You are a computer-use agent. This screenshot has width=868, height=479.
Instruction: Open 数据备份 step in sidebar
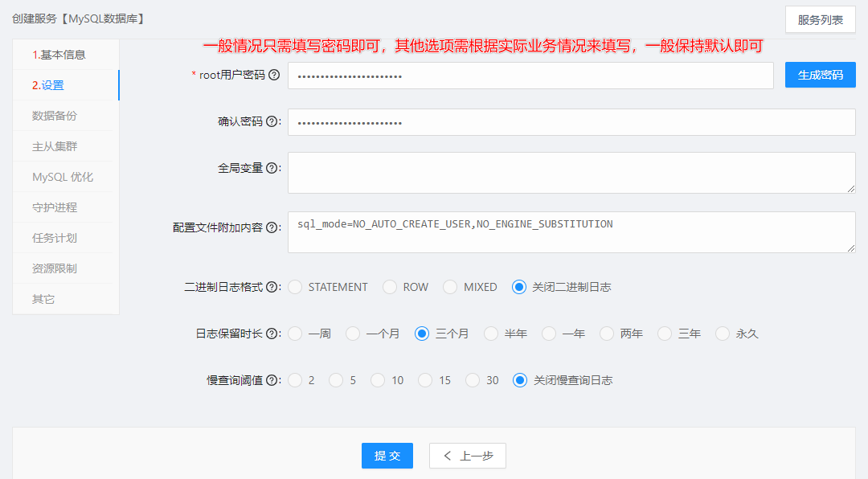coord(55,116)
